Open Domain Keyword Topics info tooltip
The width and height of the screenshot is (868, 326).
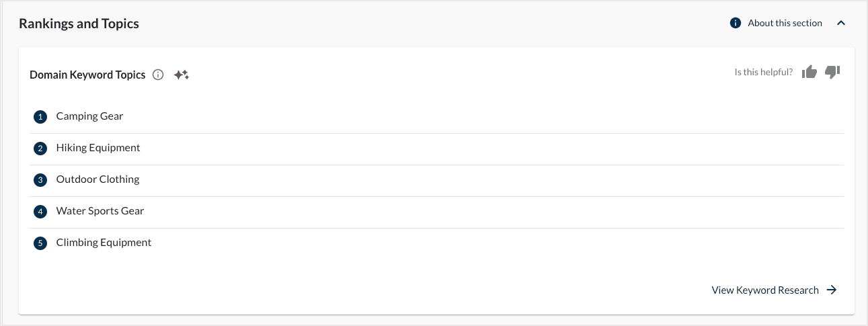tap(158, 75)
